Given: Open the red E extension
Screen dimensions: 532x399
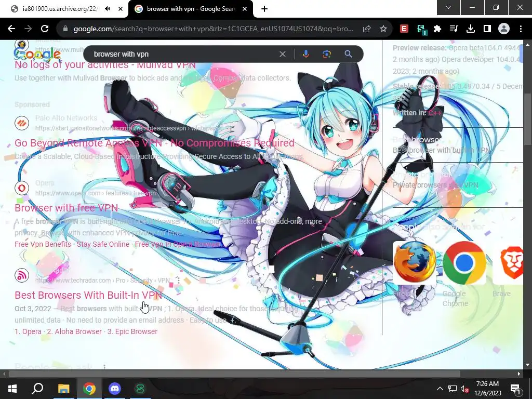Looking at the screenshot, I should pyautogui.click(x=404, y=29).
